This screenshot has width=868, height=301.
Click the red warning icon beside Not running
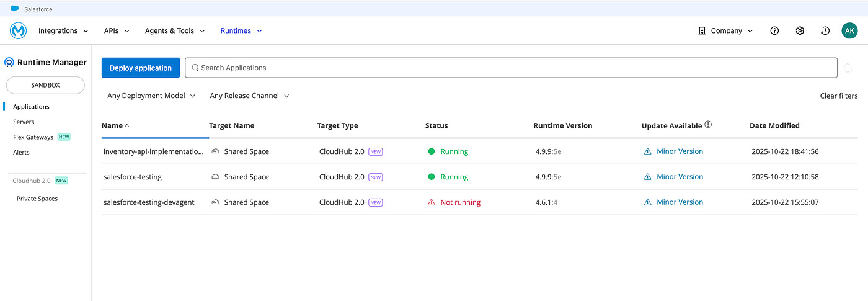(x=432, y=202)
